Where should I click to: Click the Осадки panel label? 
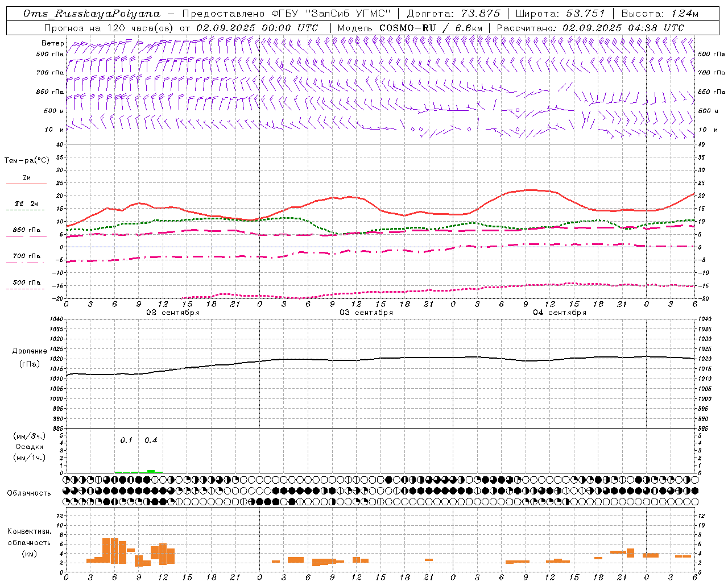click(x=30, y=447)
